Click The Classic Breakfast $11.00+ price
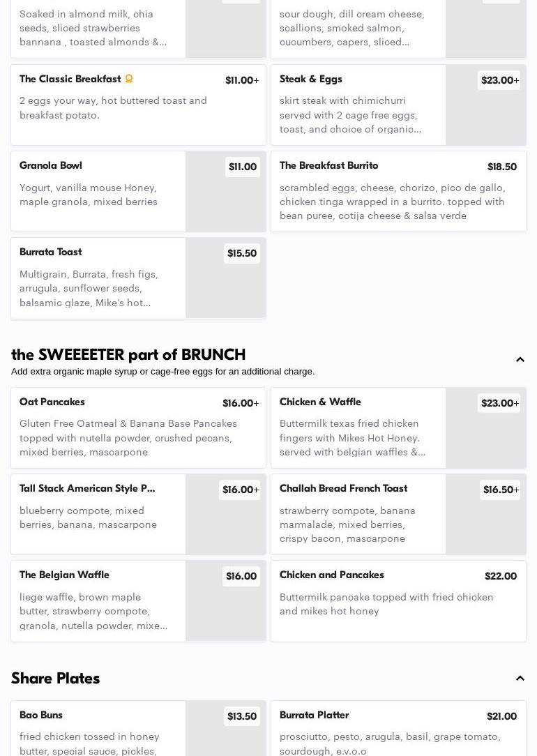The height and width of the screenshot is (756, 537). click(242, 81)
